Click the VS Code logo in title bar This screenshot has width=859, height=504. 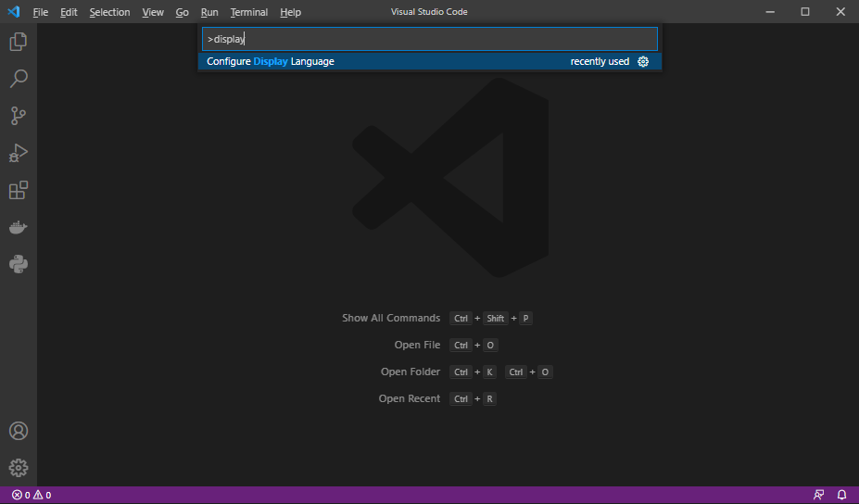coord(14,11)
